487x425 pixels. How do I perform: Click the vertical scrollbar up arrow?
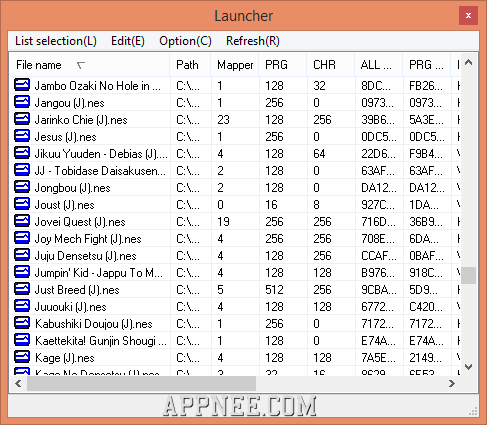468,62
